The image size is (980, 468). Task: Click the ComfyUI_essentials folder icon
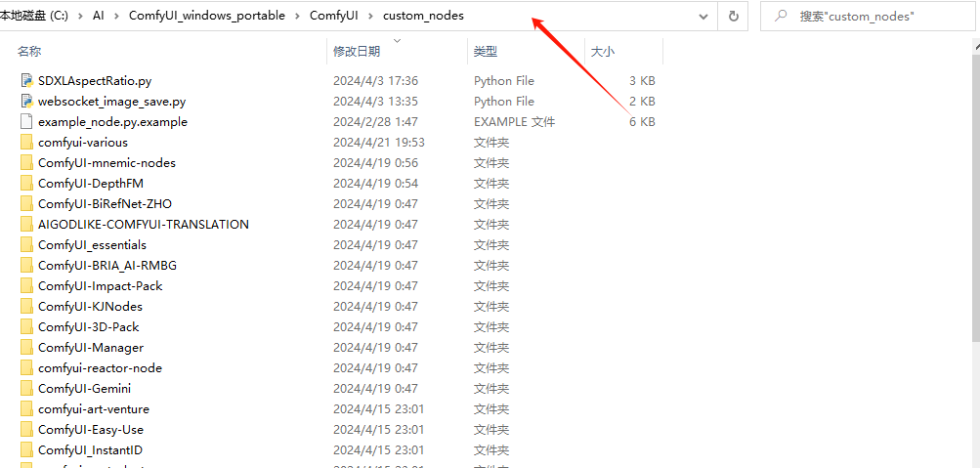(26, 245)
